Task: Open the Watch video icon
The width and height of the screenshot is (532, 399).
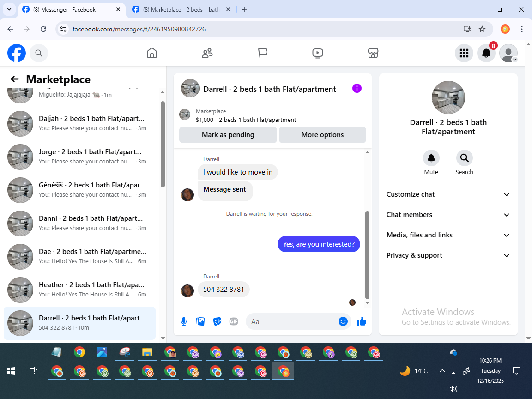Action: pyautogui.click(x=318, y=53)
